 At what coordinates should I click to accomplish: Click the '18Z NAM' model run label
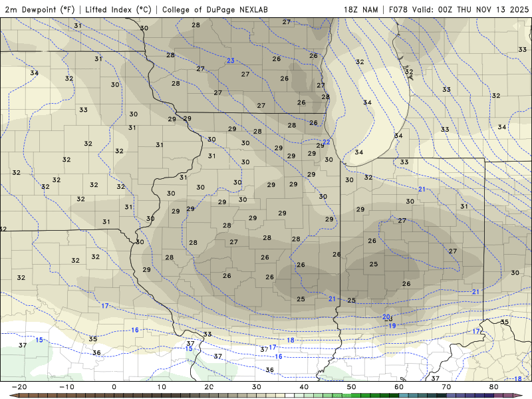360,9
